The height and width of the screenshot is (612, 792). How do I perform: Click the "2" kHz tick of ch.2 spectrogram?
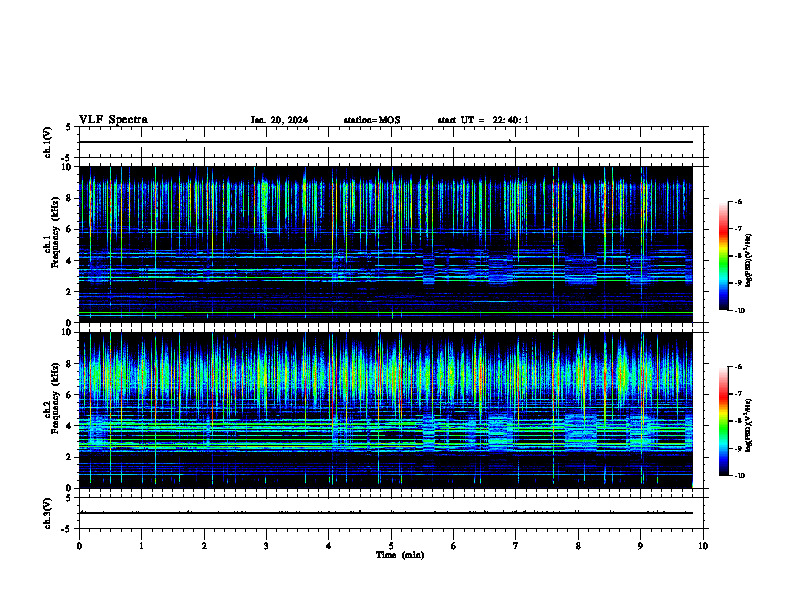(70, 457)
